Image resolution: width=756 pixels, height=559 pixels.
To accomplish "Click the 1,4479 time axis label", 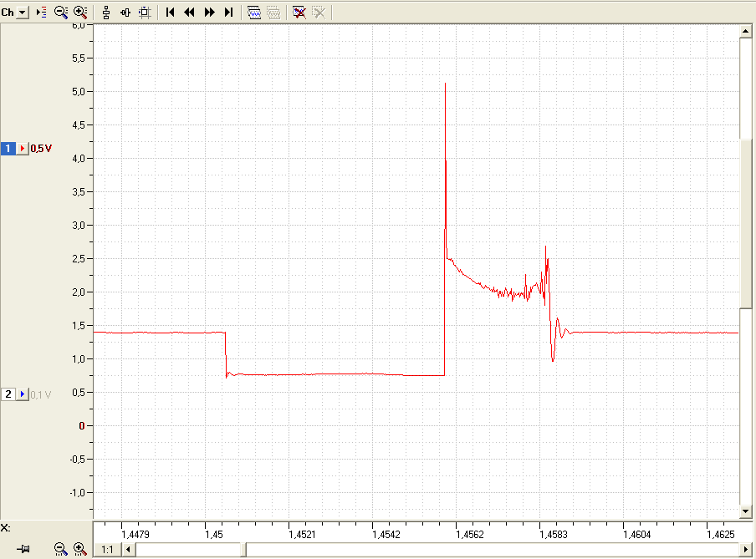I will tap(135, 535).
